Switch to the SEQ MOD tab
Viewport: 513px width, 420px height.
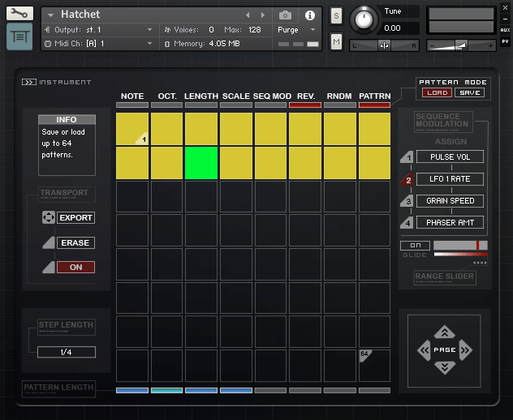[272, 96]
